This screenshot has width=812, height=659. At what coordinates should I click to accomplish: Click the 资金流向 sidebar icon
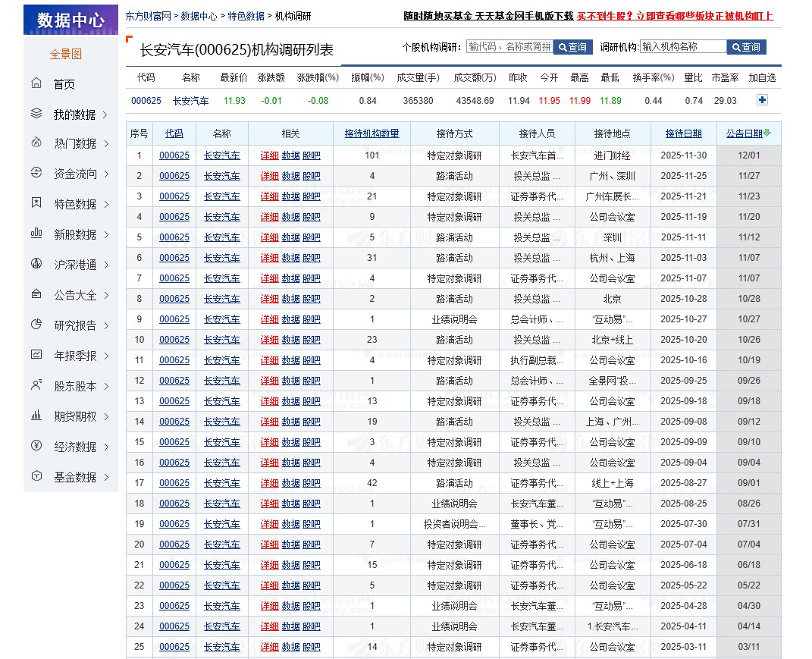pos(36,174)
